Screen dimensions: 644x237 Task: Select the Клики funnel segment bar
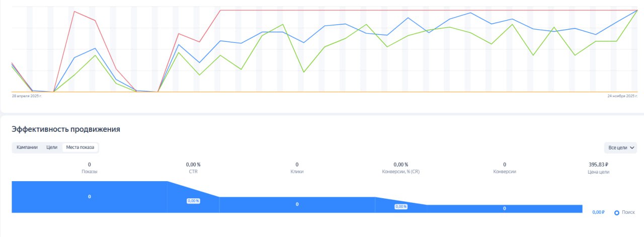click(x=297, y=204)
